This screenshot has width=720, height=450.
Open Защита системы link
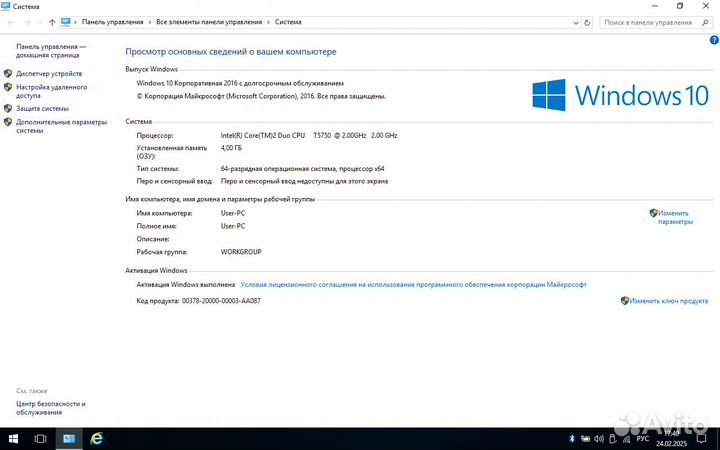click(x=42, y=108)
